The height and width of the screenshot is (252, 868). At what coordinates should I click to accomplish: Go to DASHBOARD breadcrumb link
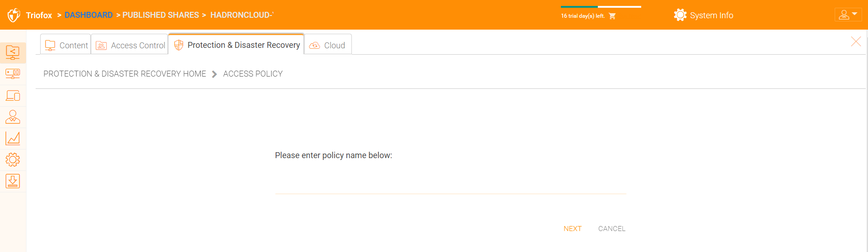[x=89, y=15]
